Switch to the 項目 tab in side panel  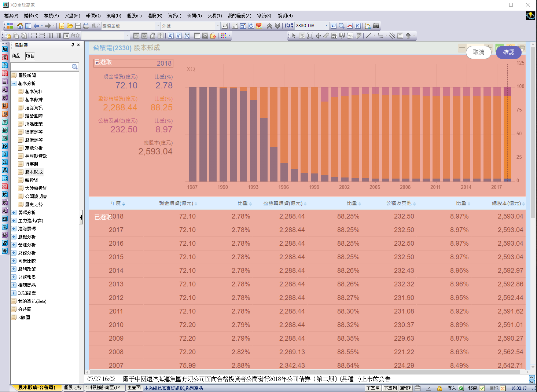(x=30, y=56)
